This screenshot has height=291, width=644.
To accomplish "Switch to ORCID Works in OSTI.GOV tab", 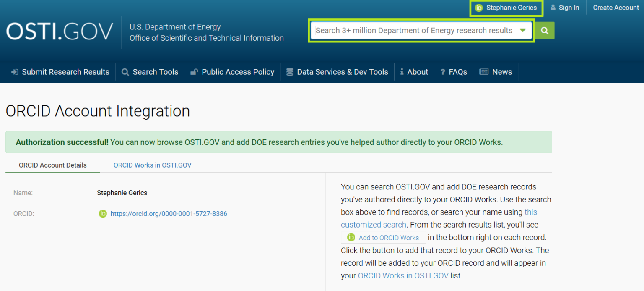I will click(153, 165).
